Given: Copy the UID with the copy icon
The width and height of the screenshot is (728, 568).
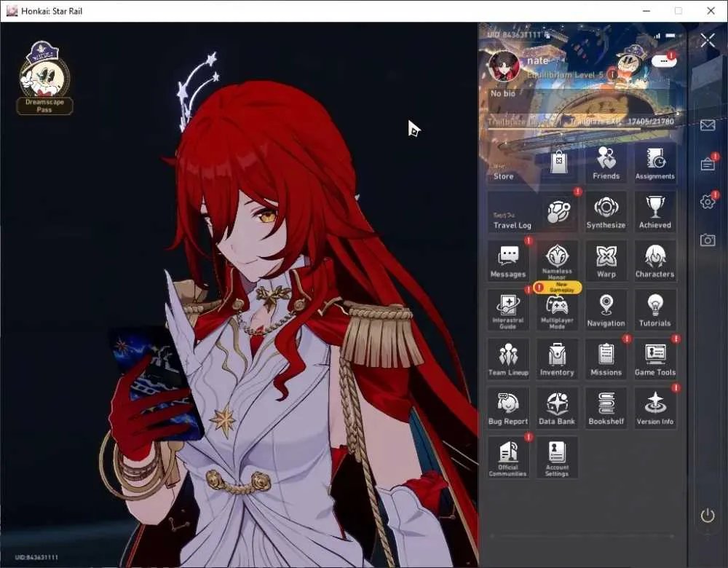Looking at the screenshot, I should click(x=548, y=35).
